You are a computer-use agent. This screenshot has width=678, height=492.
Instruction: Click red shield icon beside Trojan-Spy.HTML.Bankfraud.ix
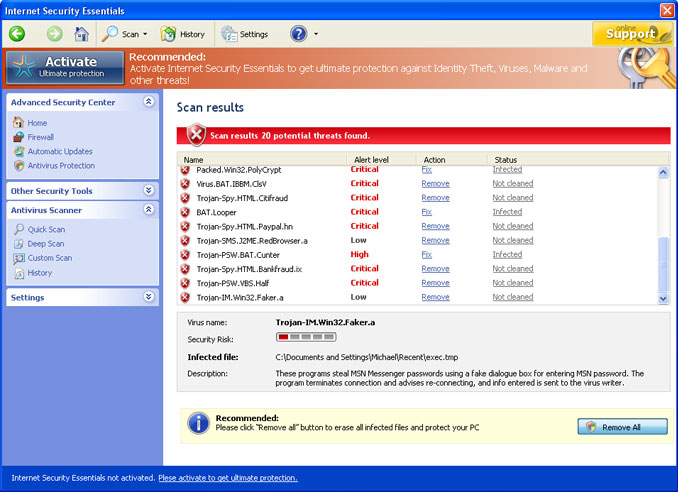pos(185,269)
